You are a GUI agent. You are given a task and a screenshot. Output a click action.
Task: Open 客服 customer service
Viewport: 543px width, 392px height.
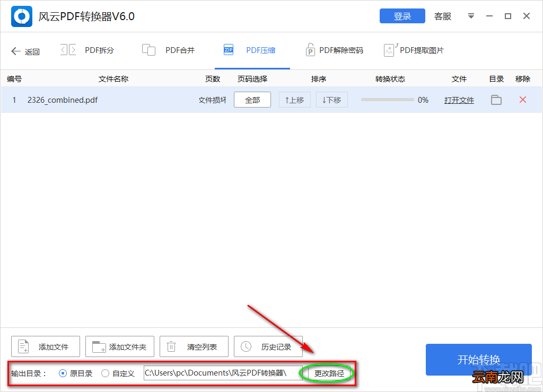tap(443, 16)
